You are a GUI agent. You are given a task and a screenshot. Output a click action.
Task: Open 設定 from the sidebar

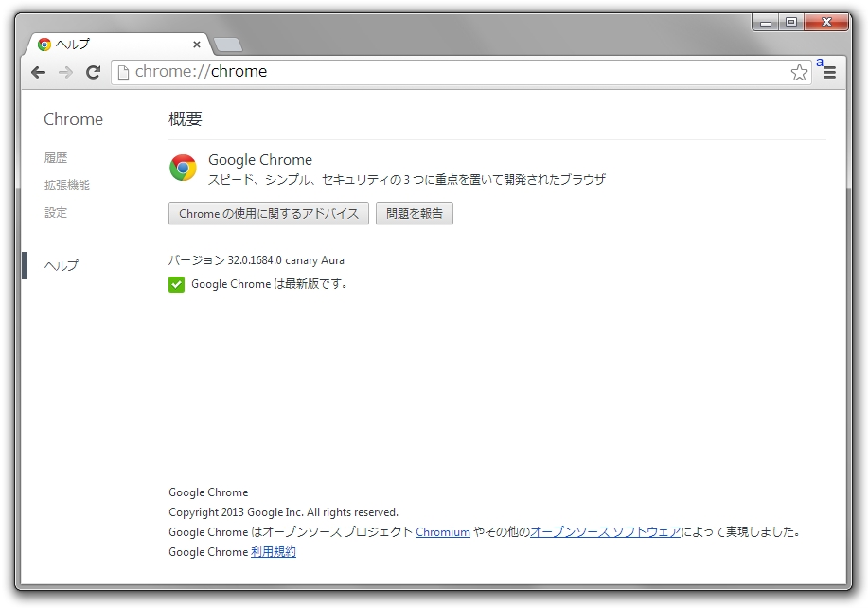[55, 212]
